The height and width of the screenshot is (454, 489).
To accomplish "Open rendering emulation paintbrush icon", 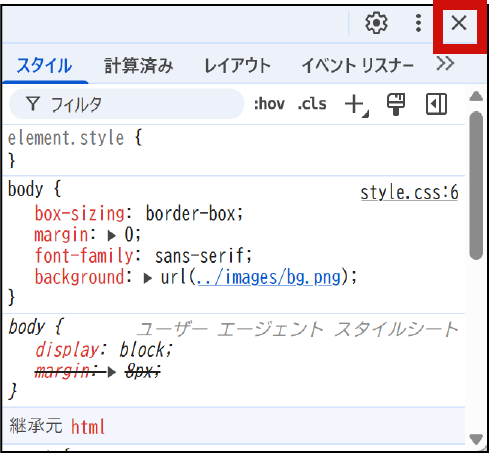I will [396, 104].
